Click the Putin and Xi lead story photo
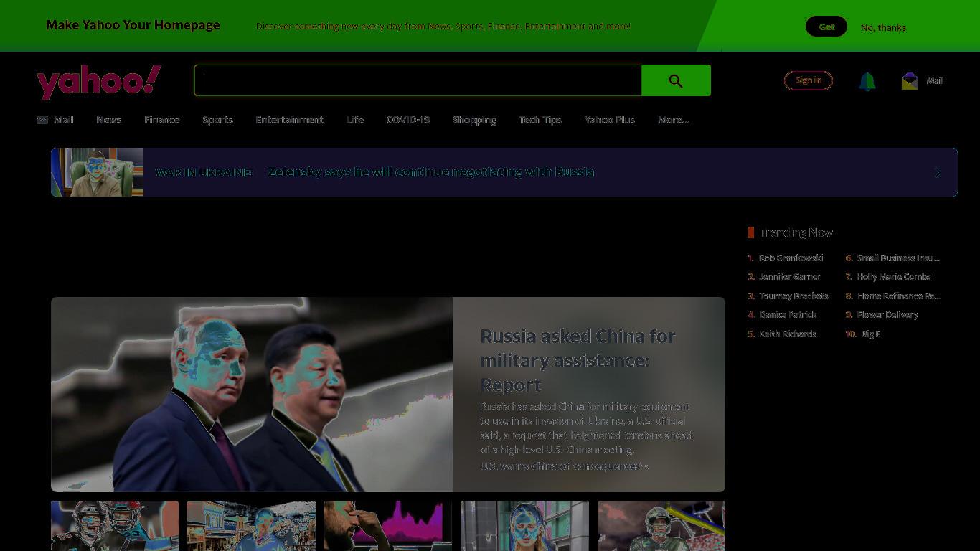This screenshot has height=551, width=980. [252, 395]
